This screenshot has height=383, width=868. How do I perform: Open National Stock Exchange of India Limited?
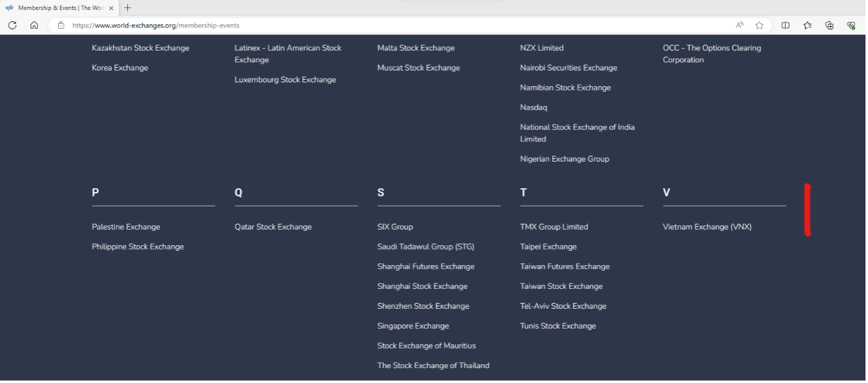(x=578, y=133)
